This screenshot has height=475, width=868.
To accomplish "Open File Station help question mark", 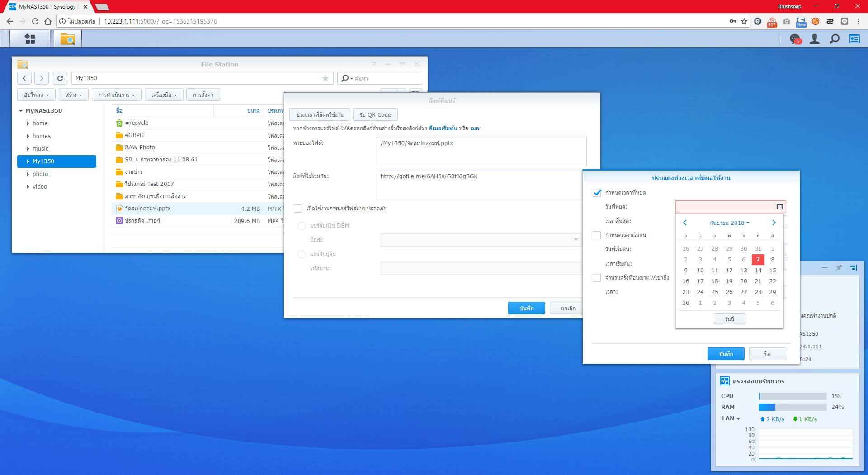I will click(x=373, y=64).
